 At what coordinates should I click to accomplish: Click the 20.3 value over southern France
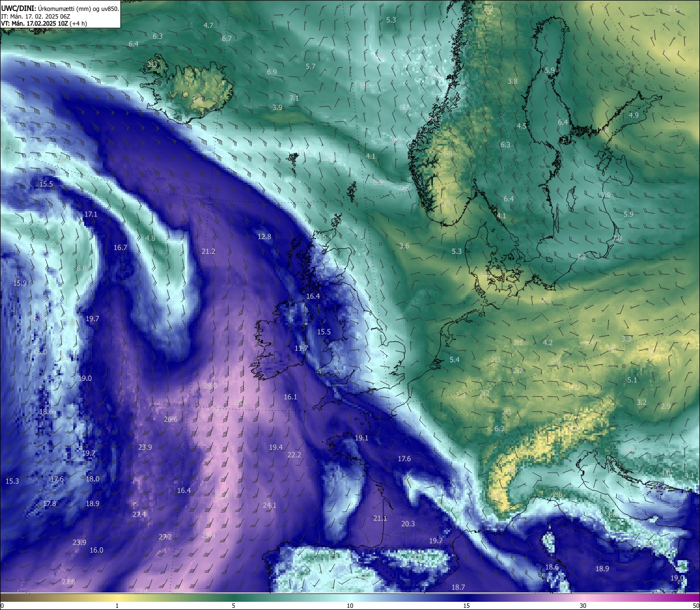pos(408,524)
